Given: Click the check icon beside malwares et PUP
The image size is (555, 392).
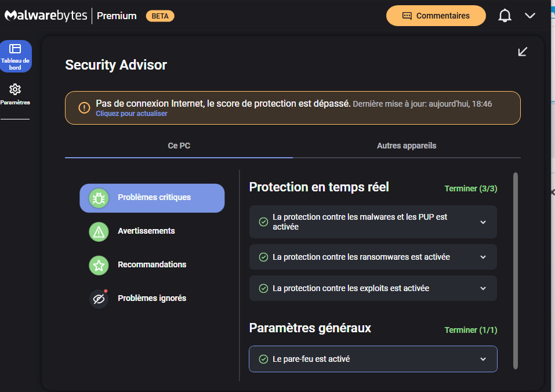Looking at the screenshot, I should 263,222.
